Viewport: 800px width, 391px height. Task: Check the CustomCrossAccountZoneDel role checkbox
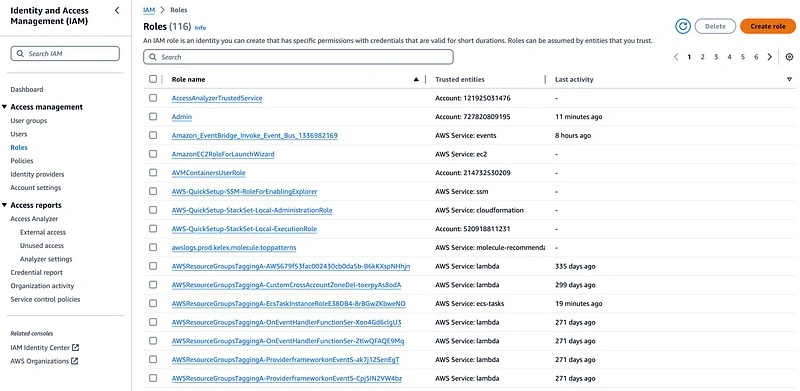pos(153,284)
